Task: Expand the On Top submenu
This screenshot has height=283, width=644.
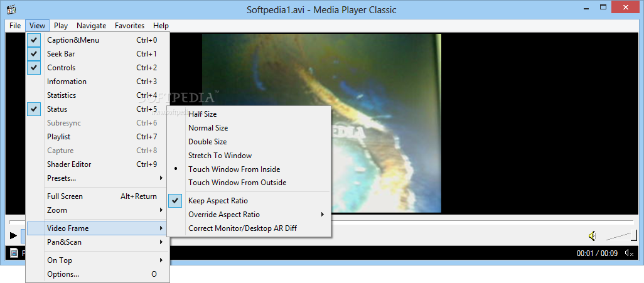Action: click(98, 260)
